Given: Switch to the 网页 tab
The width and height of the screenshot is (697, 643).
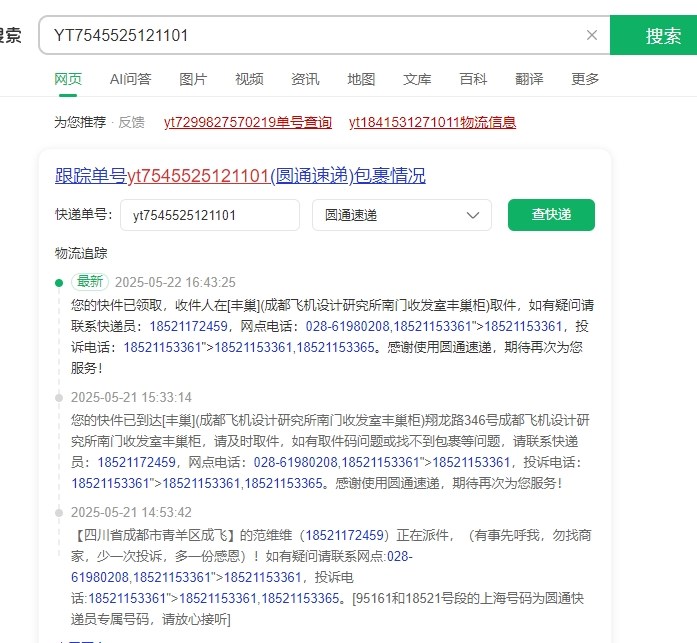Looking at the screenshot, I should click(x=68, y=79).
